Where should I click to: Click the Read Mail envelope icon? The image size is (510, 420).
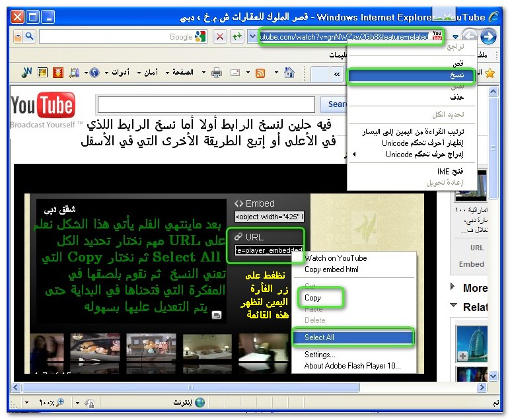pos(235,73)
